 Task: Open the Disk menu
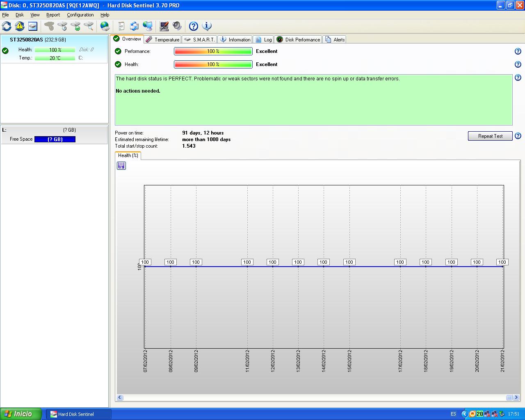(x=20, y=15)
